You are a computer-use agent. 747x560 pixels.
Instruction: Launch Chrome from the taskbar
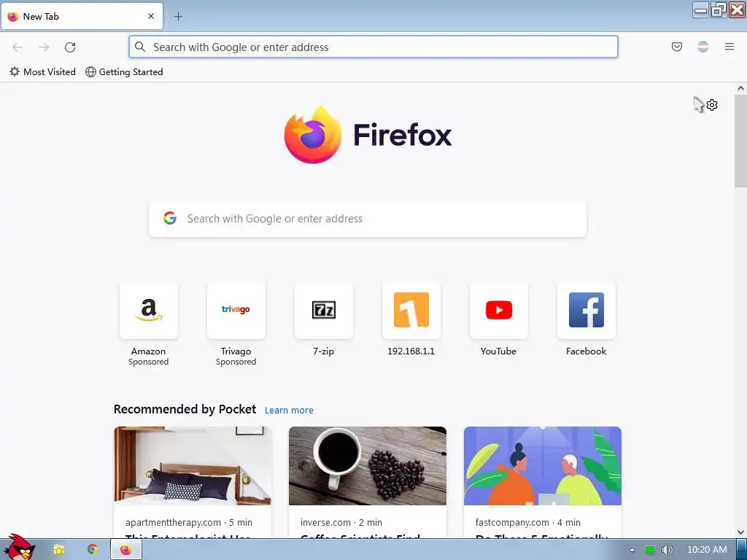point(93,550)
